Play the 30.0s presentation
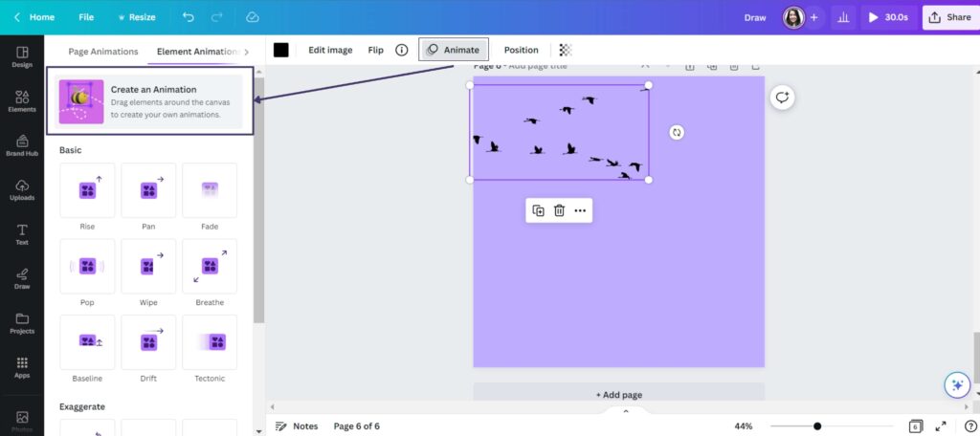 (x=888, y=17)
